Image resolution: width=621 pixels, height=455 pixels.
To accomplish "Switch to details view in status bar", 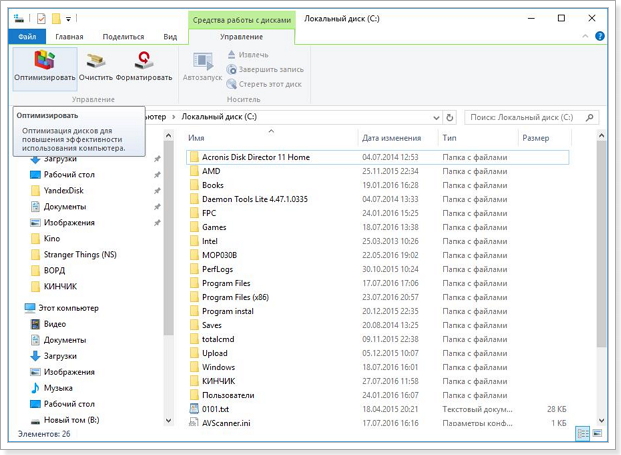I will pos(582,434).
